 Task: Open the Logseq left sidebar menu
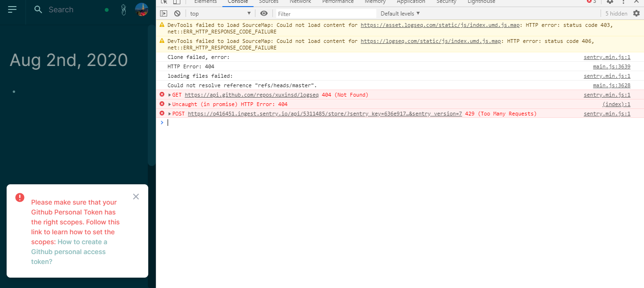(12, 9)
